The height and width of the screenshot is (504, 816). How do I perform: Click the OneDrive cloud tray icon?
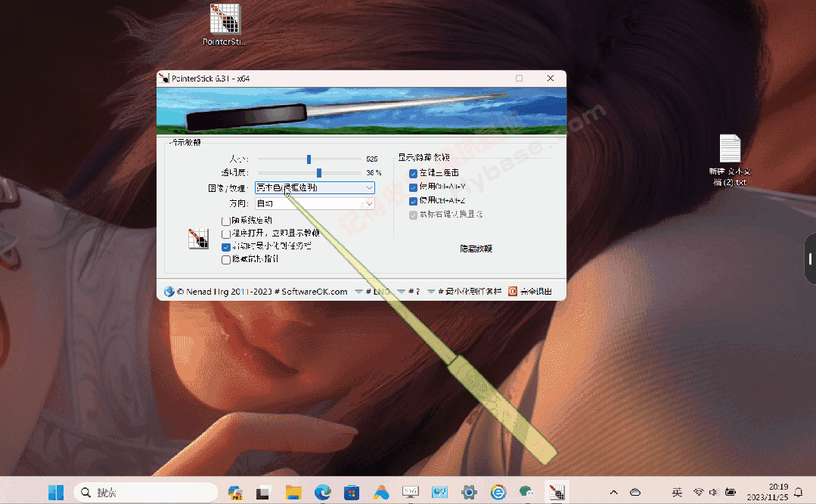click(x=635, y=492)
